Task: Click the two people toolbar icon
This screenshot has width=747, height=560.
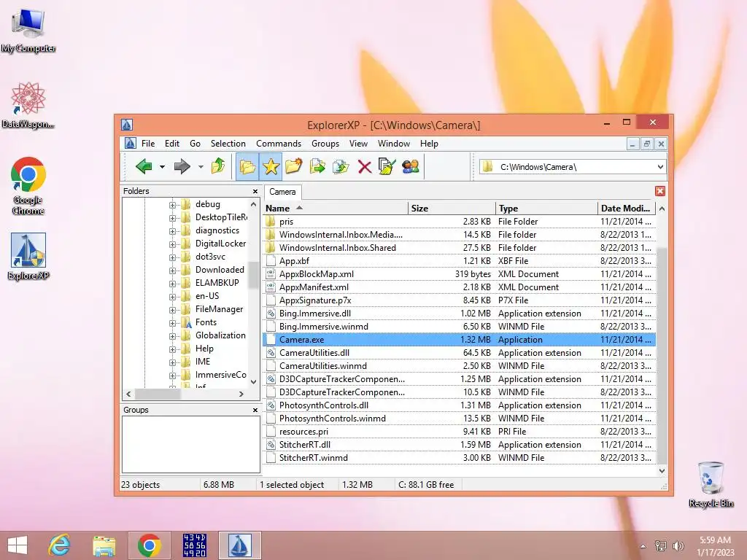Action: point(411,166)
